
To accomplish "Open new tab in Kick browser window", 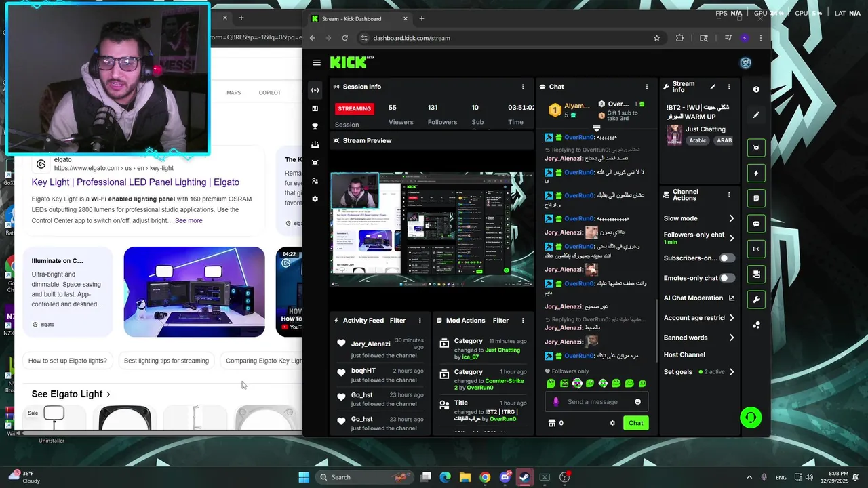I will [x=422, y=19].
